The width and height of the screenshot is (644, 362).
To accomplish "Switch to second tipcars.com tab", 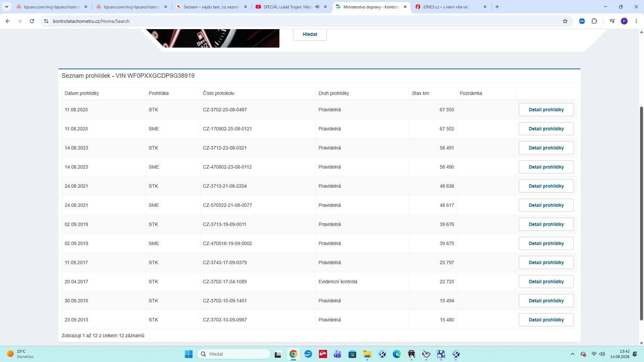I will point(131,7).
